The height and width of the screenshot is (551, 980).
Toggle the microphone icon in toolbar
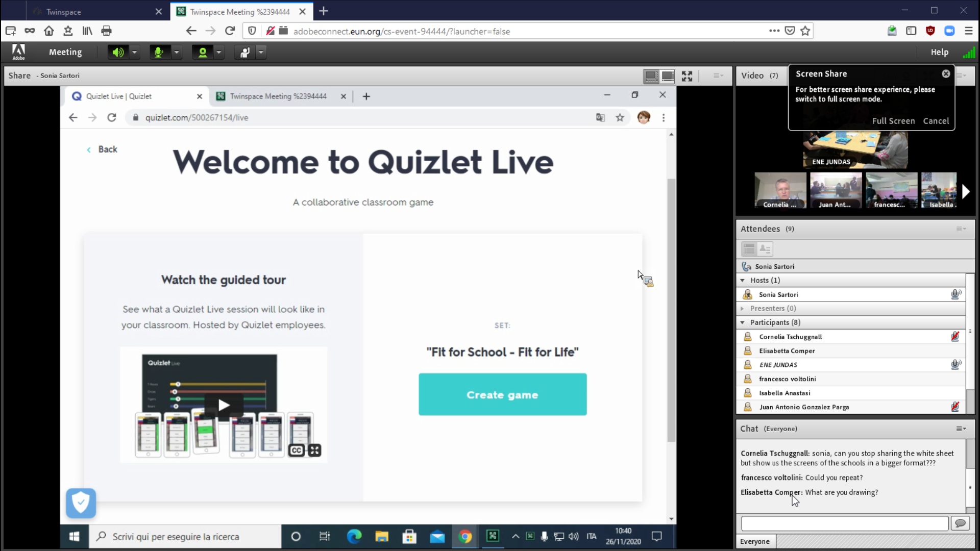coord(159,52)
